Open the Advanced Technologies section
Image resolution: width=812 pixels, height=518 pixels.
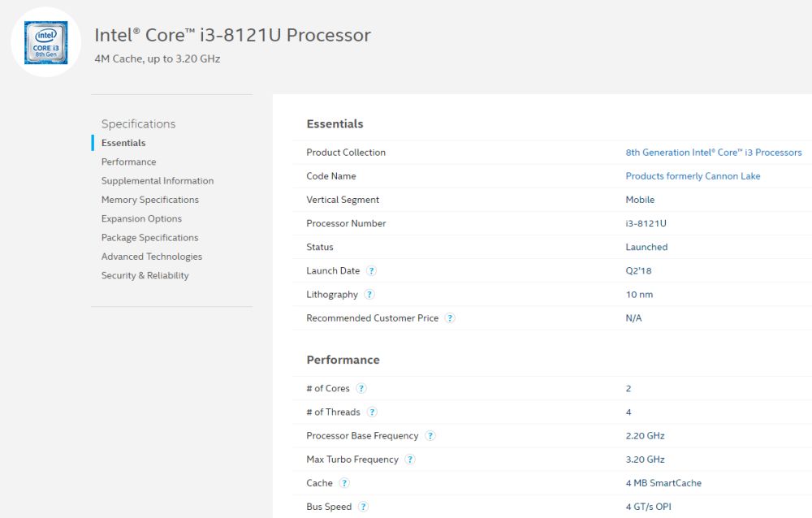coord(152,256)
